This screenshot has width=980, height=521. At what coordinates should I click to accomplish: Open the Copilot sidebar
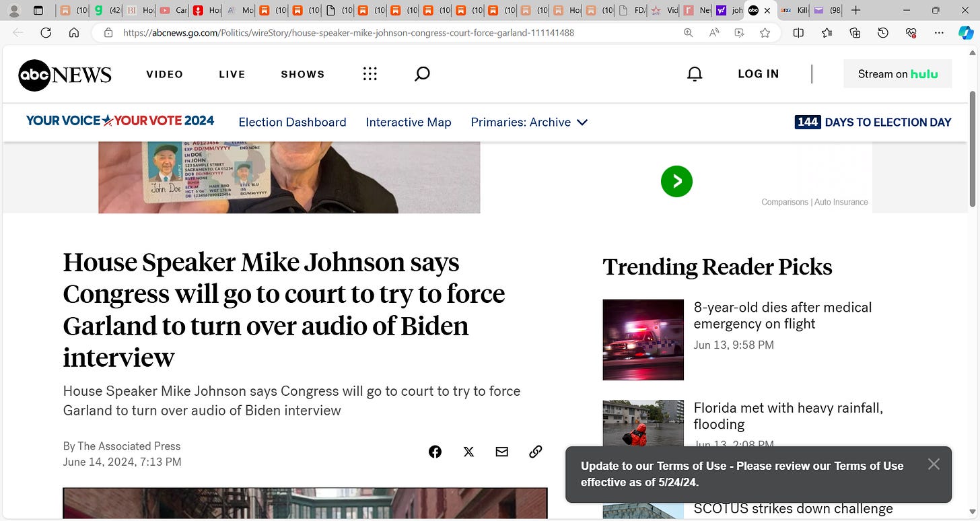pos(967,32)
